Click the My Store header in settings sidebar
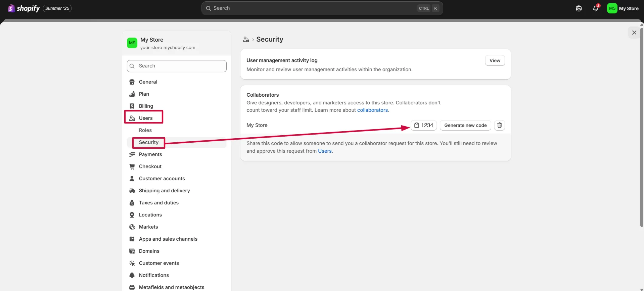644x291 pixels. click(177, 43)
